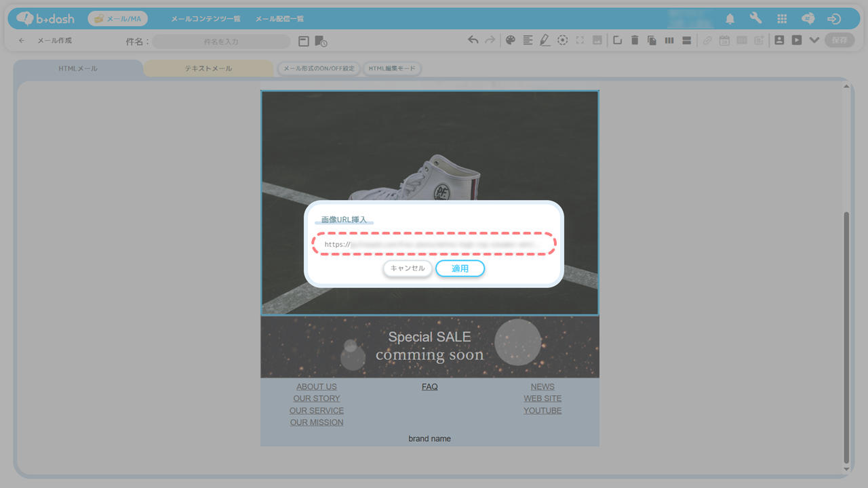Screen dimensions: 868x488
Task: Click the text alignment icon
Action: pyautogui.click(x=528, y=40)
